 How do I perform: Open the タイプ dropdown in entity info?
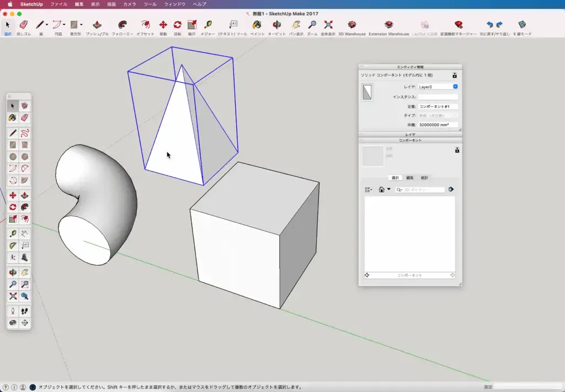tap(438, 115)
